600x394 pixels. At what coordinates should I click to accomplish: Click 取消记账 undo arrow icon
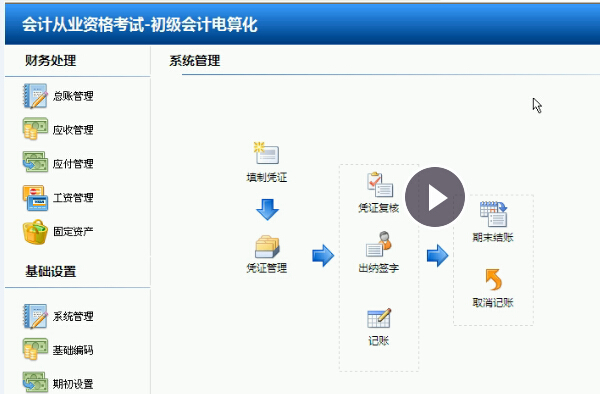point(494,280)
